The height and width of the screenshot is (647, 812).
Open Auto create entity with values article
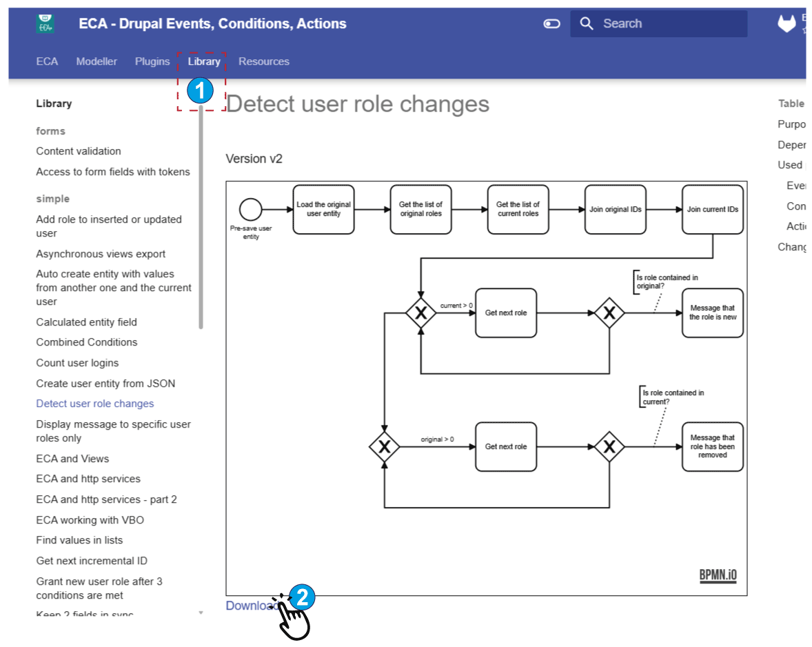[114, 288]
